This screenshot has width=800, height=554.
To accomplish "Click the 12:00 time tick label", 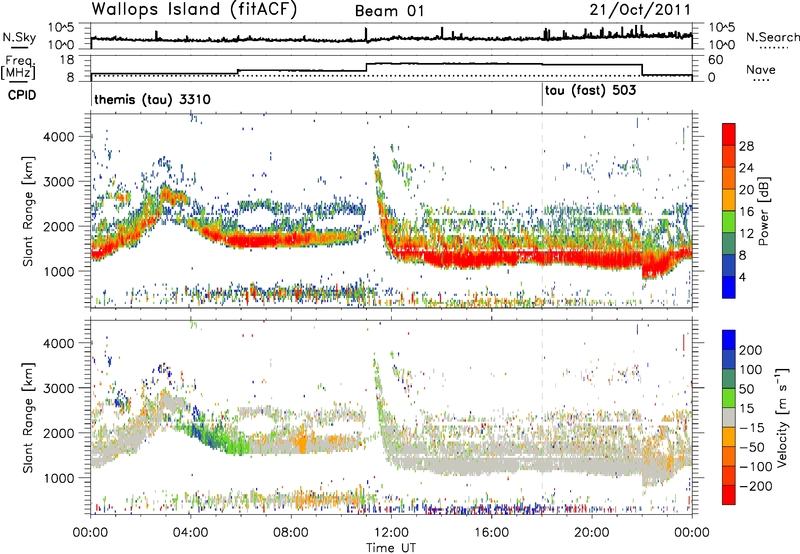I will pos(391,533).
